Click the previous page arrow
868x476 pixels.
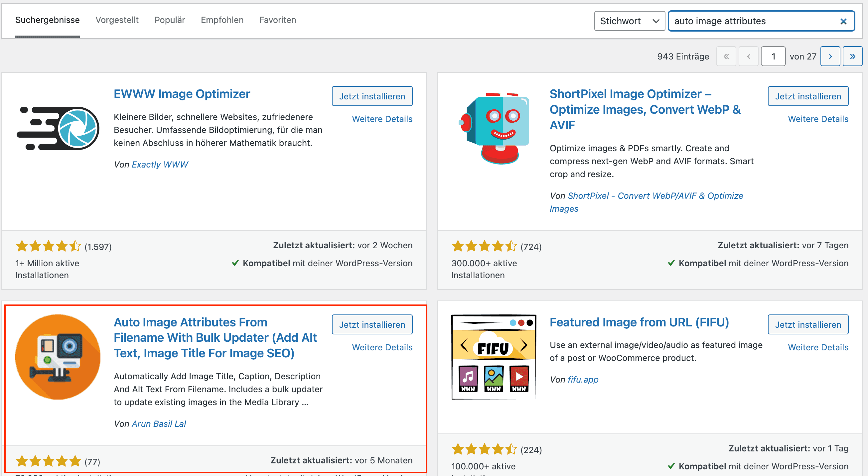click(x=748, y=56)
